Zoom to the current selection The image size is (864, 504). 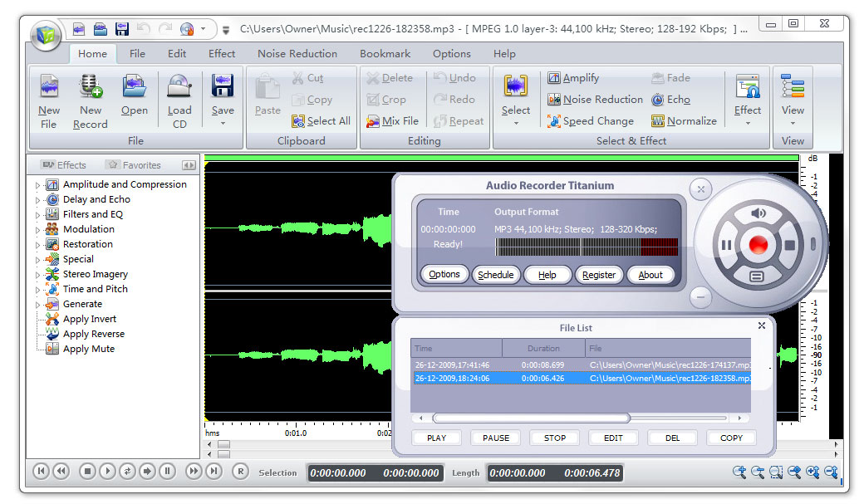click(x=776, y=472)
